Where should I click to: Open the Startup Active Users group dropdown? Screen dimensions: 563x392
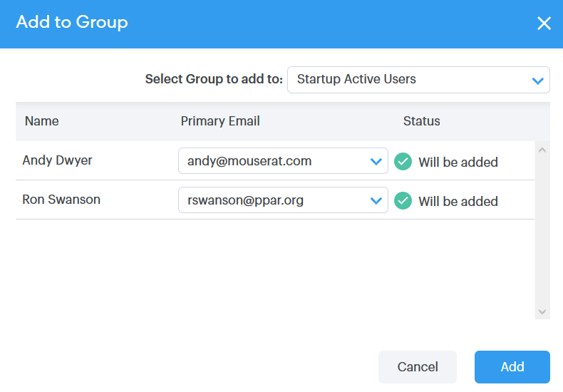[418, 80]
